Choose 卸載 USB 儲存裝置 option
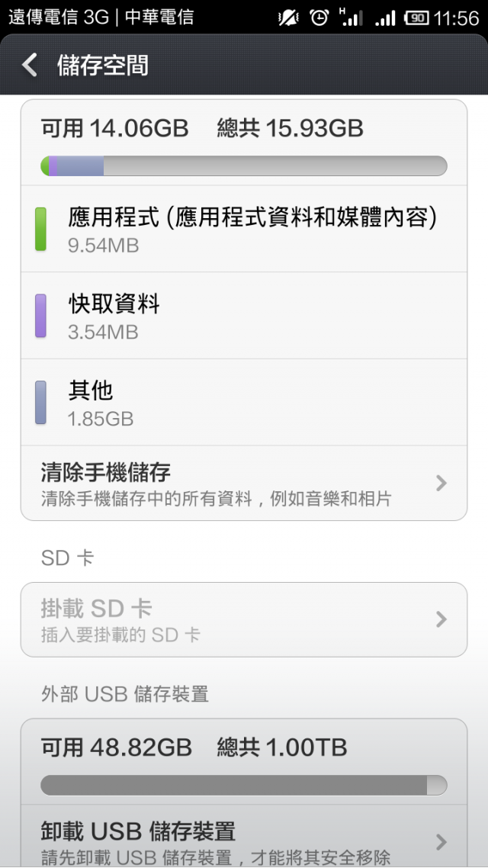 [x=244, y=836]
